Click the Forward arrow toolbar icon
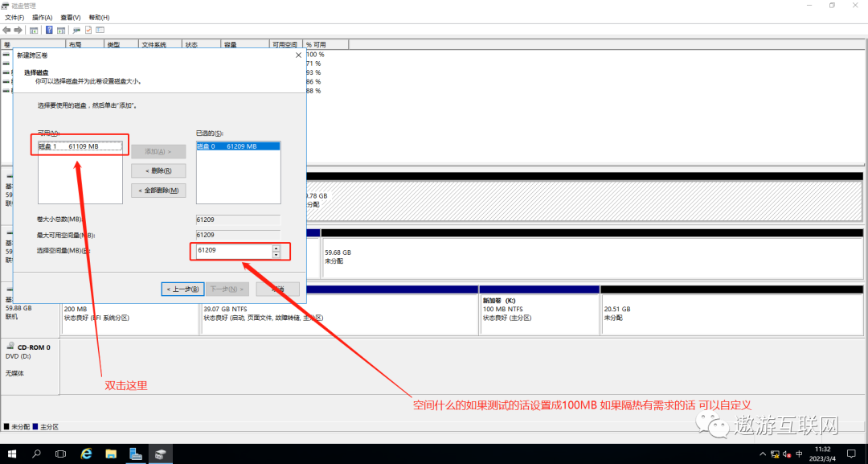 pos(18,30)
